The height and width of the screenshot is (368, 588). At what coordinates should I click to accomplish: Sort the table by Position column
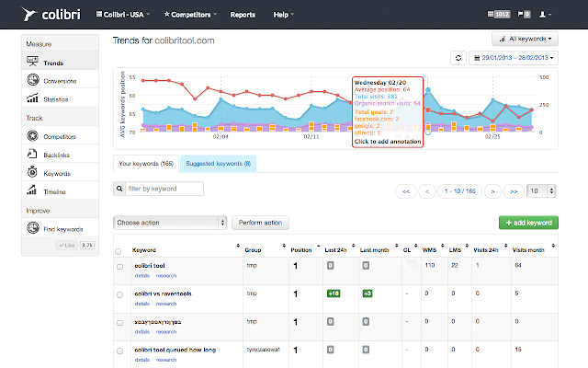301,250
